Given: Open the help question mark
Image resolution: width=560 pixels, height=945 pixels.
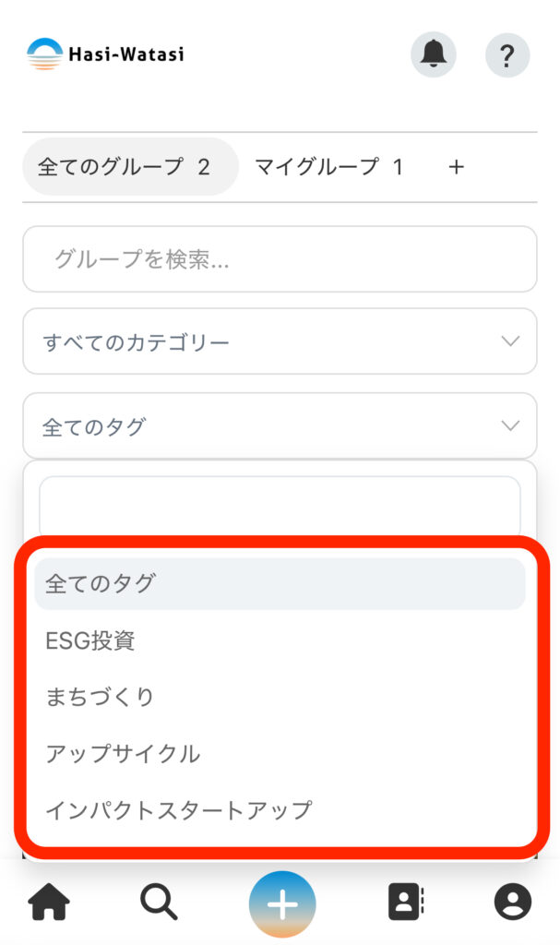Looking at the screenshot, I should pos(506,54).
